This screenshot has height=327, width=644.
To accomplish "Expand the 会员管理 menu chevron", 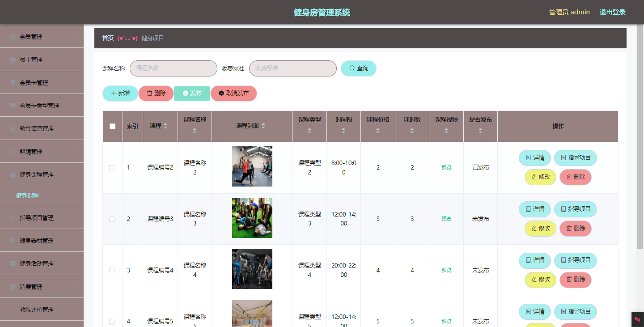I will point(73,37).
